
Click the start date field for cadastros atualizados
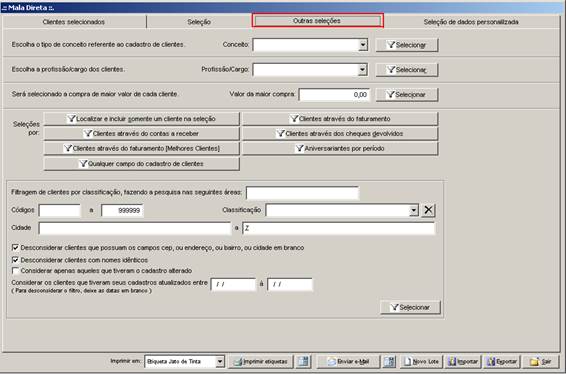click(233, 284)
